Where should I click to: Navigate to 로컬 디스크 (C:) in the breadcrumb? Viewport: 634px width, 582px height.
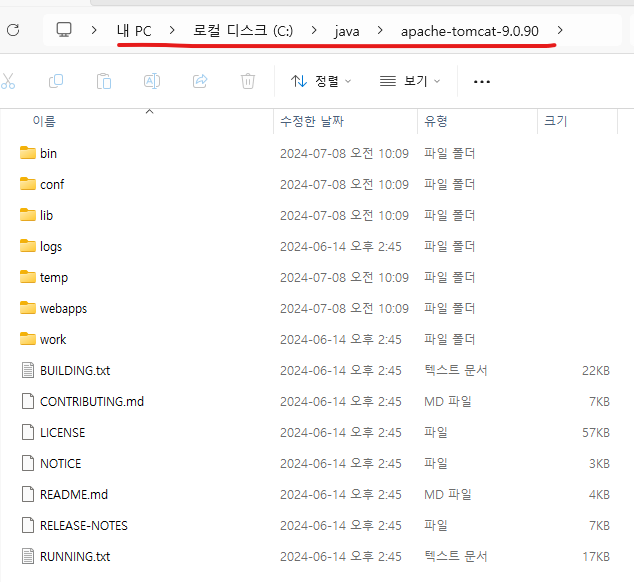243,31
